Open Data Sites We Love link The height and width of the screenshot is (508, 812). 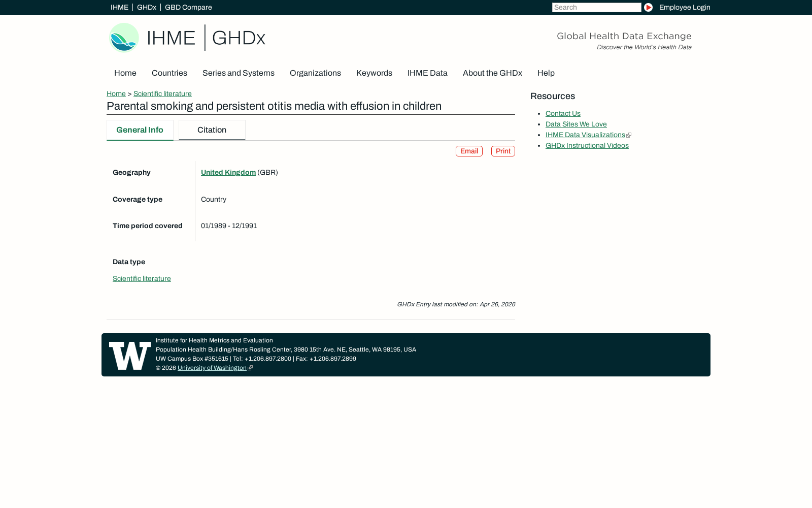[x=576, y=124]
